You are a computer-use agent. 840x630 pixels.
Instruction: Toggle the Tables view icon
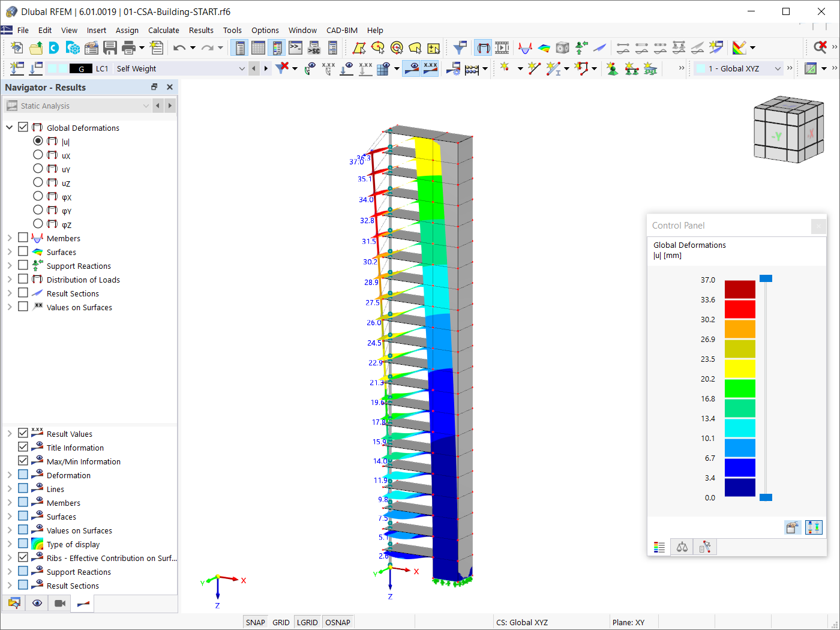click(x=259, y=48)
